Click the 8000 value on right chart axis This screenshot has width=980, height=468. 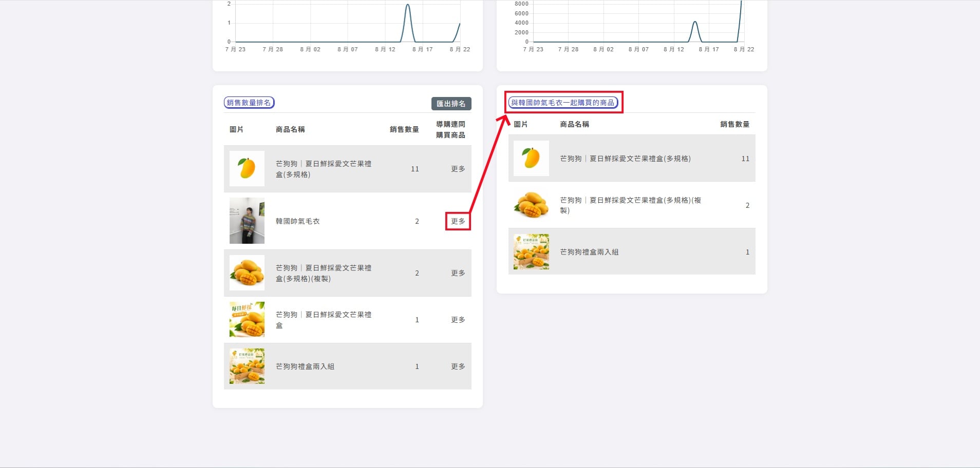(521, 4)
